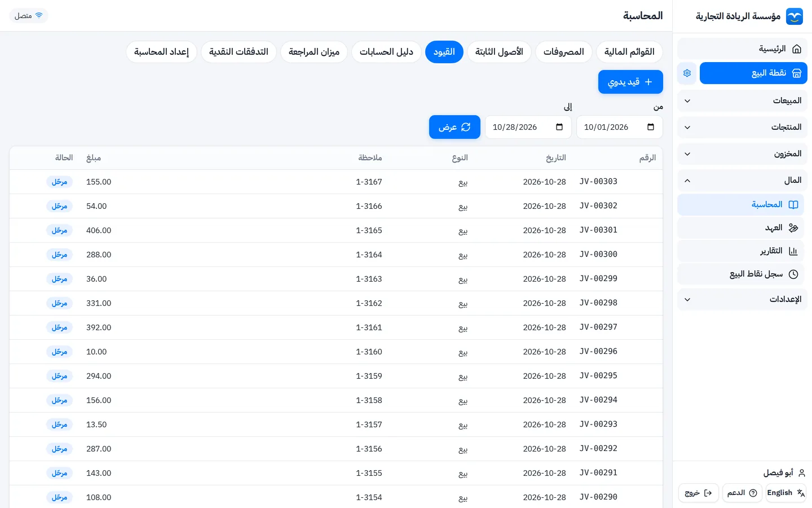The height and width of the screenshot is (508, 812).
Task: Click the home icon beside الرئيسية
Action: [x=797, y=49]
